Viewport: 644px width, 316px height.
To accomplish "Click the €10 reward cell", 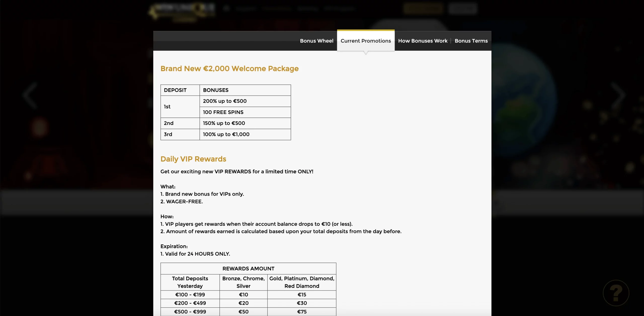I will (244, 295).
